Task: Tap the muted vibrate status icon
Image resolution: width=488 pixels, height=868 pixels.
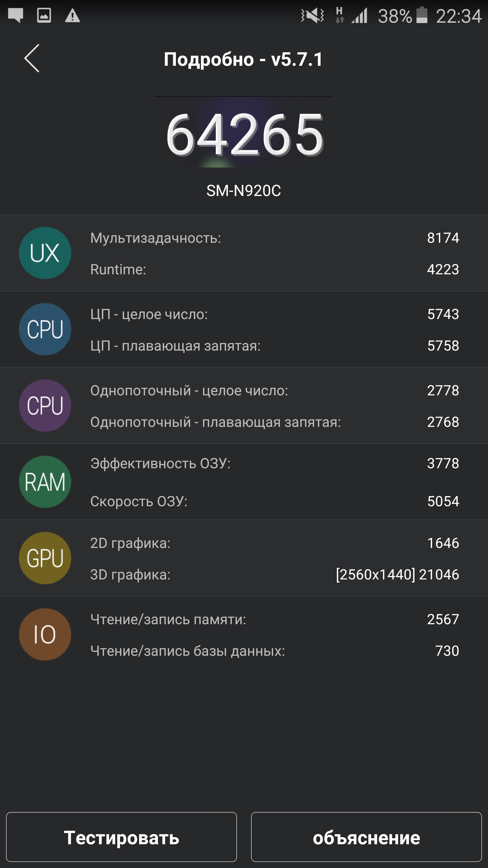Action: [x=312, y=16]
